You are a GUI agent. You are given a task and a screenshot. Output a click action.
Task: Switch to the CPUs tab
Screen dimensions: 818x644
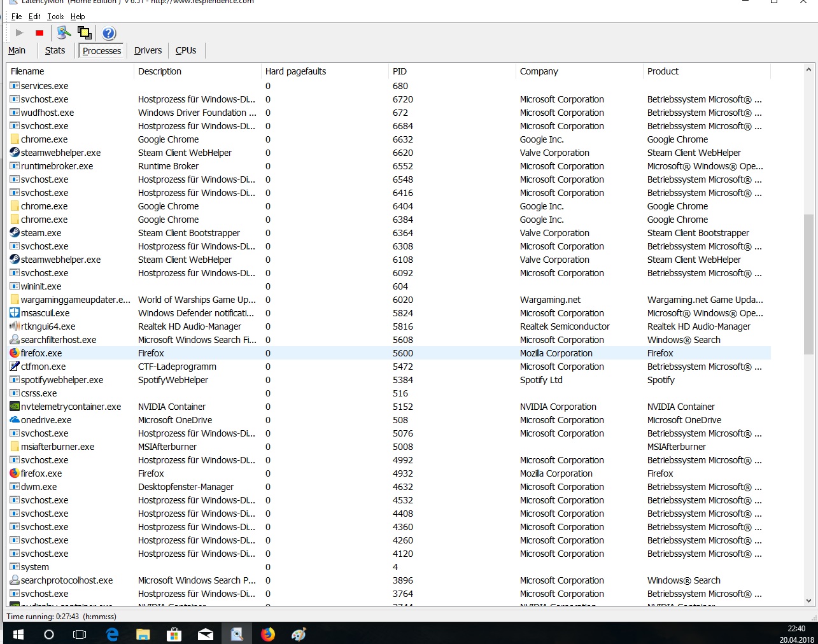(x=186, y=50)
